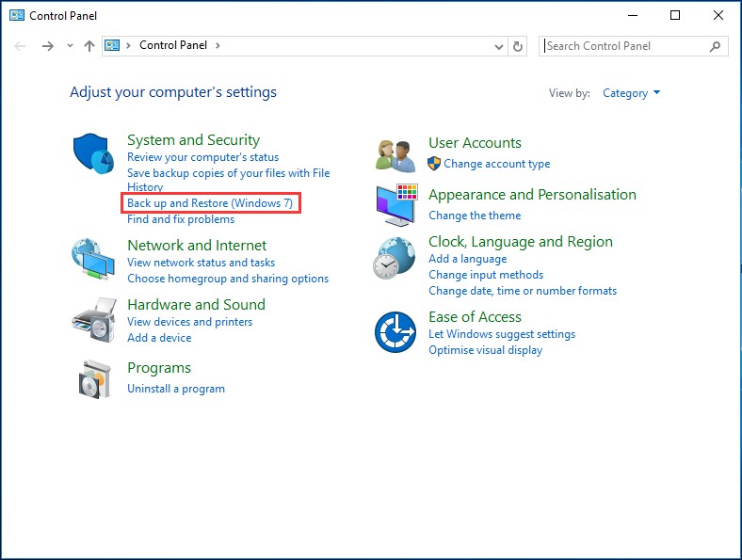
Task: Open User Accounts people icon
Action: (395, 155)
